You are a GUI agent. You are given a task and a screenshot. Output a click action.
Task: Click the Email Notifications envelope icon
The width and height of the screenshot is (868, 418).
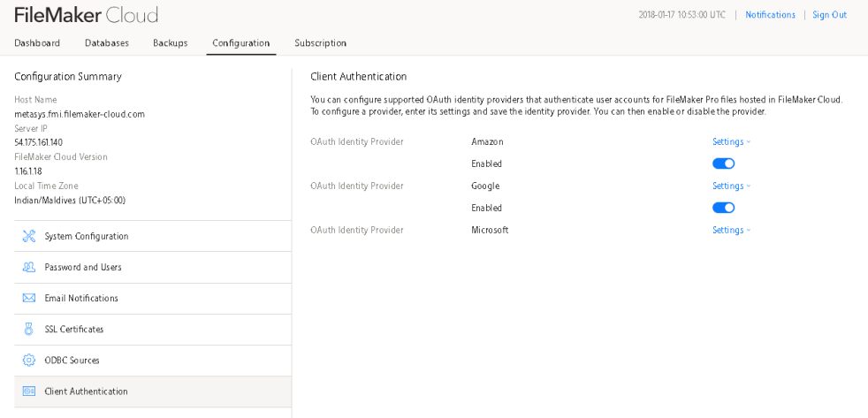pyautogui.click(x=28, y=298)
